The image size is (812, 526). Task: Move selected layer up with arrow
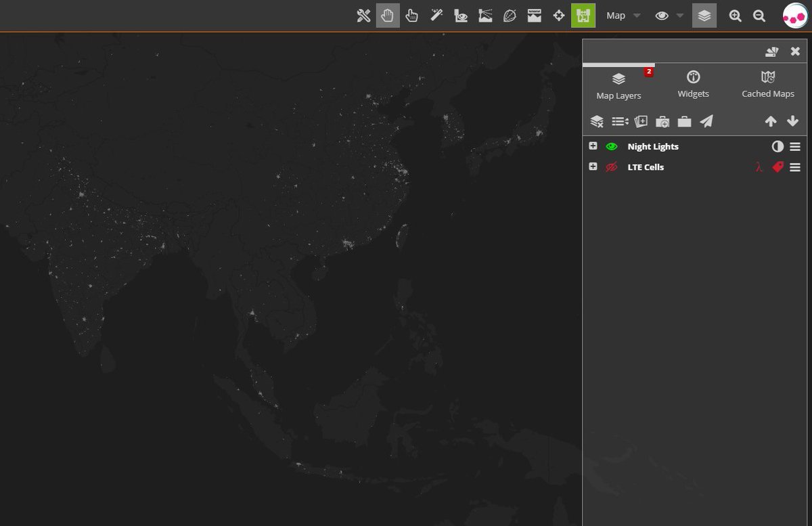coord(771,121)
